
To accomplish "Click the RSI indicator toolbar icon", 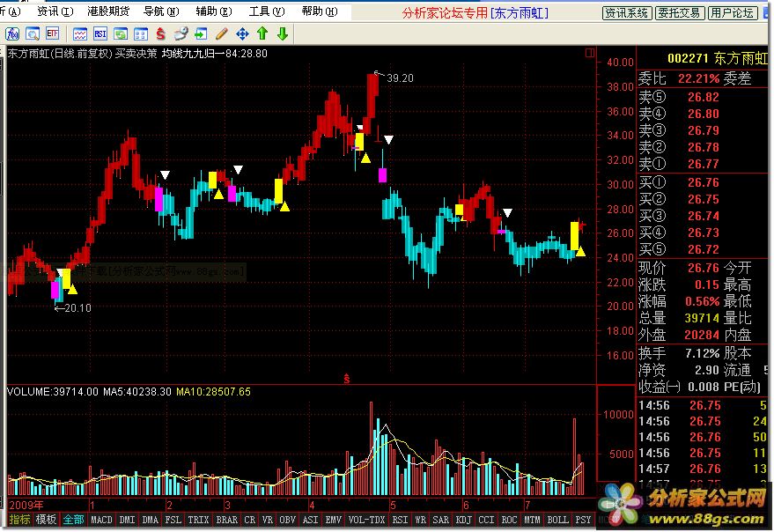I will pyautogui.click(x=100, y=33).
